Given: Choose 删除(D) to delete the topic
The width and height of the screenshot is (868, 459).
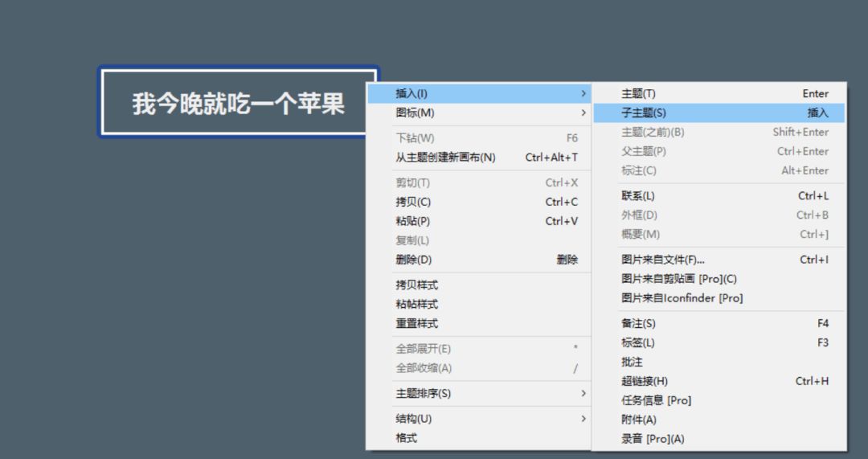Looking at the screenshot, I should tap(479, 260).
